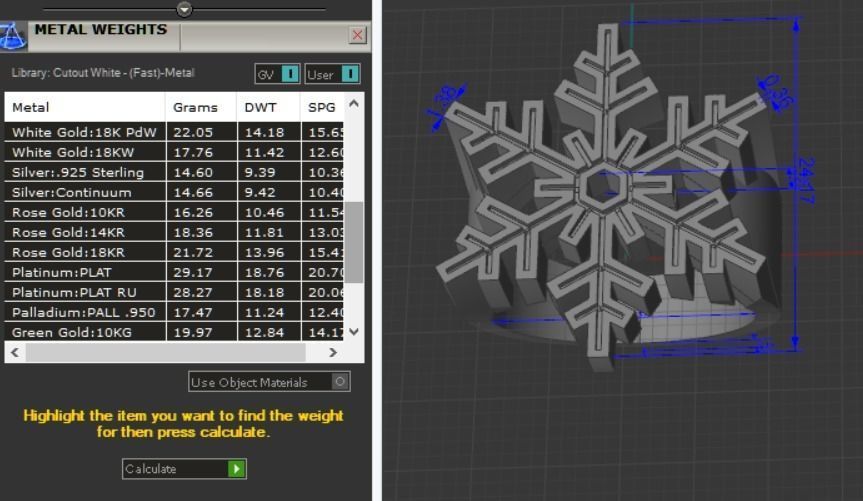863x501 pixels.
Task: Select the Rose Gold:18KR row
Action: click(174, 252)
